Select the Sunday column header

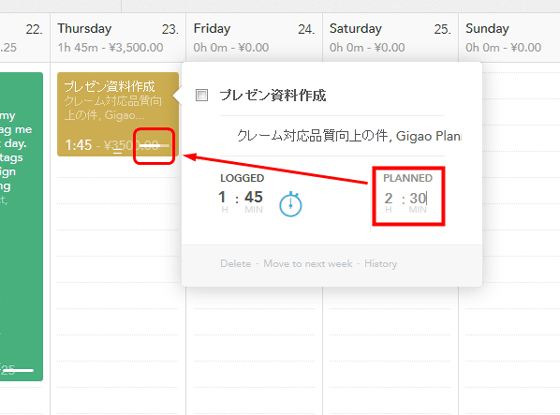pyautogui.click(x=510, y=38)
